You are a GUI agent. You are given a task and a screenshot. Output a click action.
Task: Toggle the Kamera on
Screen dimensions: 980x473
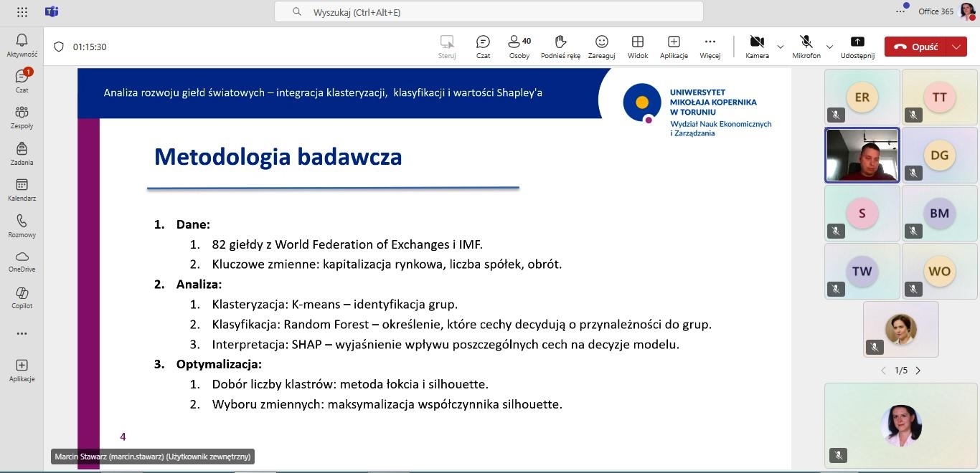click(756, 46)
